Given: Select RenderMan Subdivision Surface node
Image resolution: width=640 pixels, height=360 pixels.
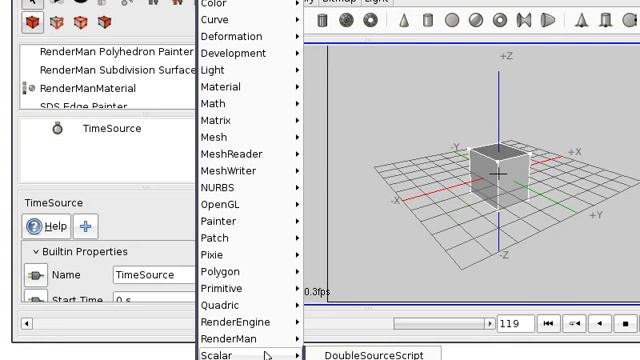Looking at the screenshot, I should 118,70.
